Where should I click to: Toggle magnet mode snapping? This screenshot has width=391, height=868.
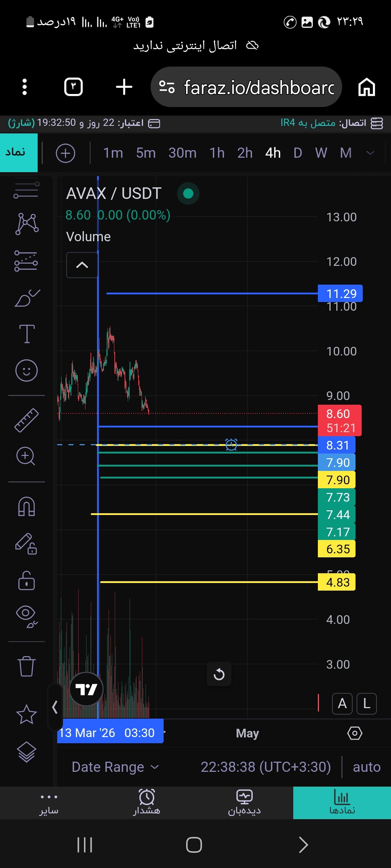click(26, 506)
